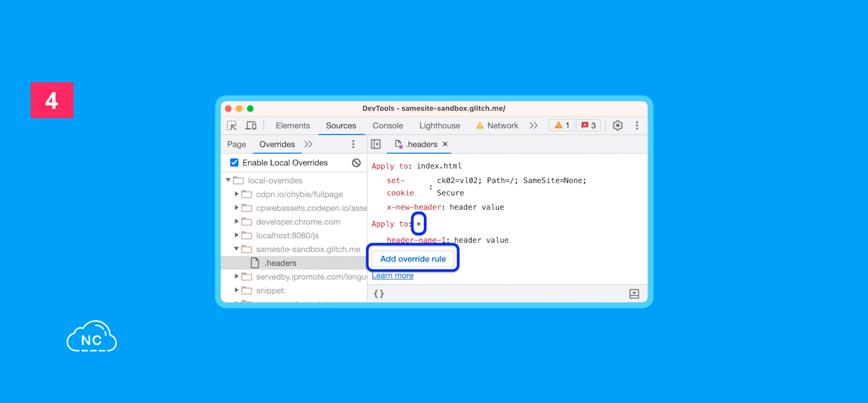868x403 pixels.
Task: Expand the cdpn.io/chybie/fullpage folder arrow
Action: [237, 195]
